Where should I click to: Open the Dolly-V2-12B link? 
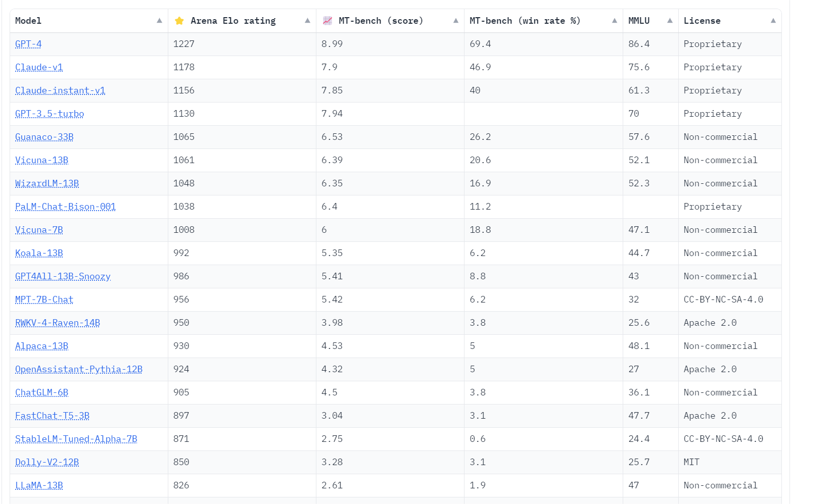pos(47,462)
